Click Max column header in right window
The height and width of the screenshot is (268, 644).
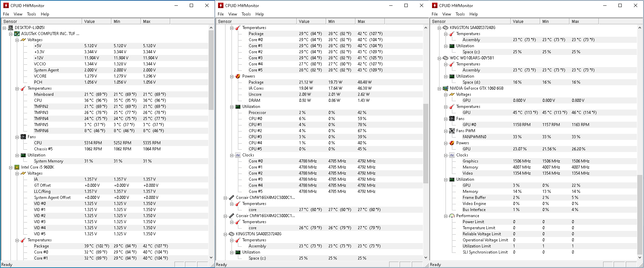point(584,21)
